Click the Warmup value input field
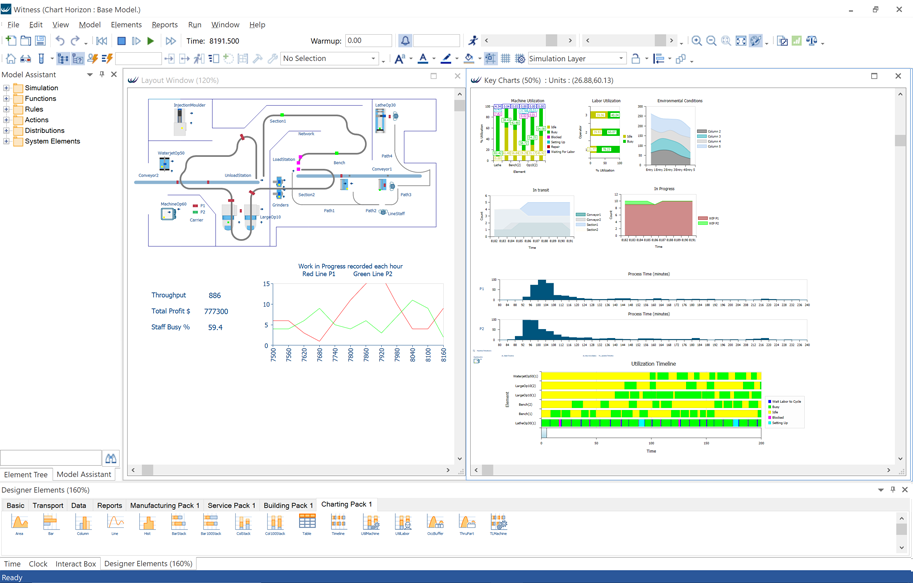 pyautogui.click(x=368, y=41)
